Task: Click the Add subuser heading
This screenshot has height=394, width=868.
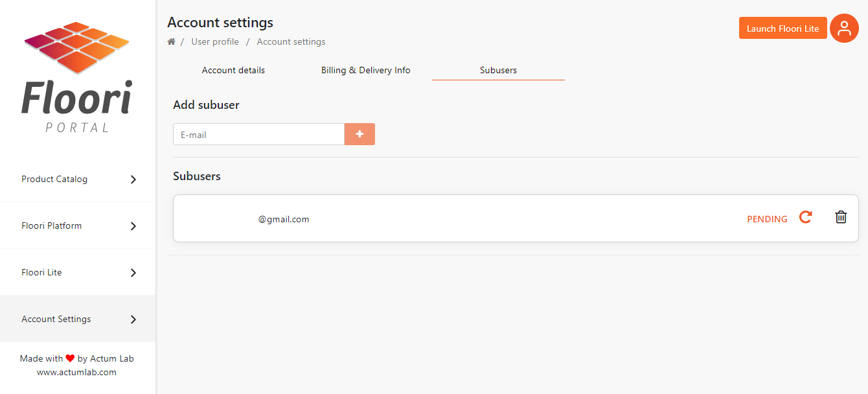Action: (x=206, y=105)
